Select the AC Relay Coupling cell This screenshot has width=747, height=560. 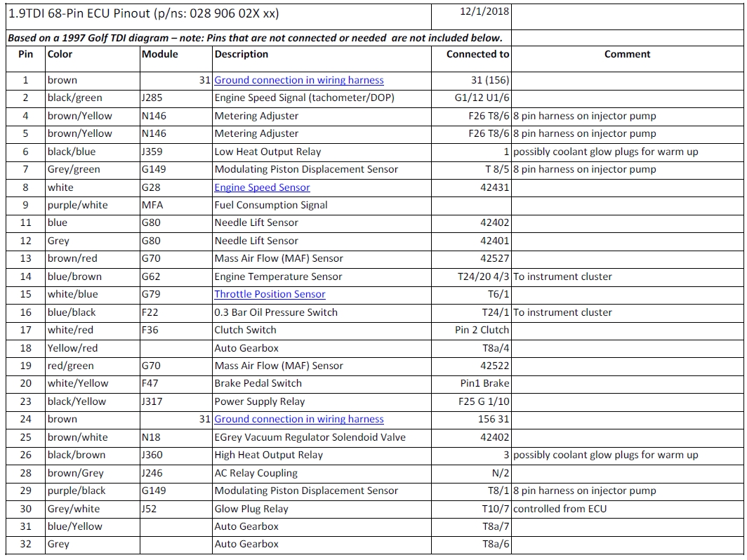256,473
